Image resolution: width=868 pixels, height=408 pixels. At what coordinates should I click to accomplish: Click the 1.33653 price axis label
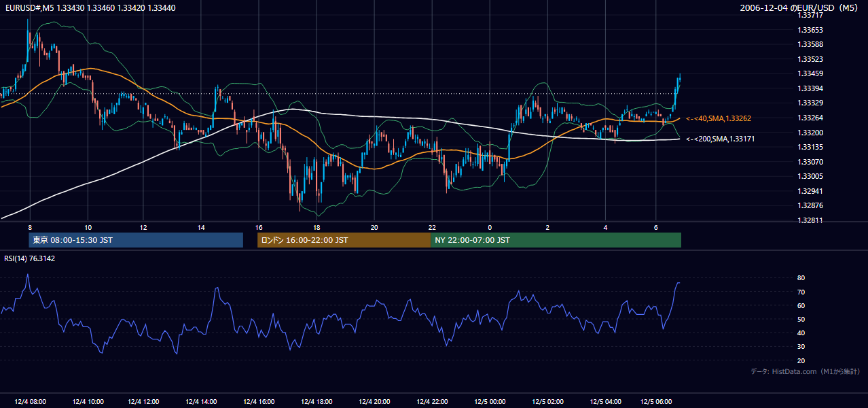point(810,30)
